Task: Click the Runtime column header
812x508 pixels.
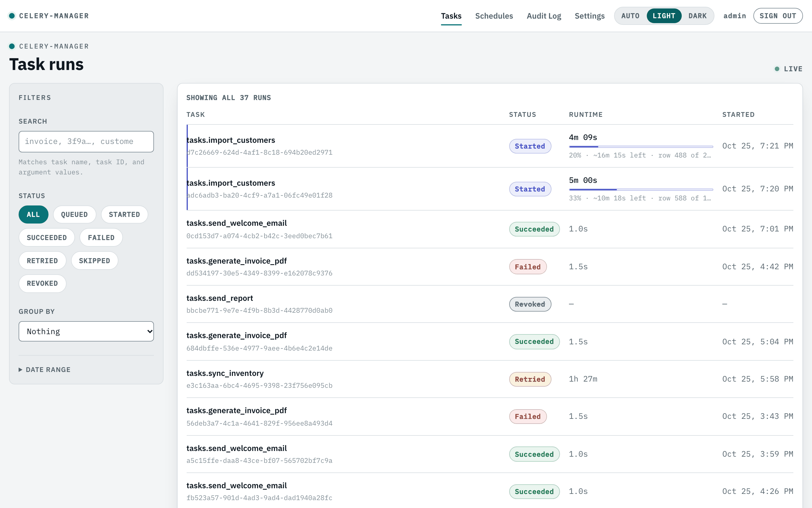Action: click(x=586, y=115)
